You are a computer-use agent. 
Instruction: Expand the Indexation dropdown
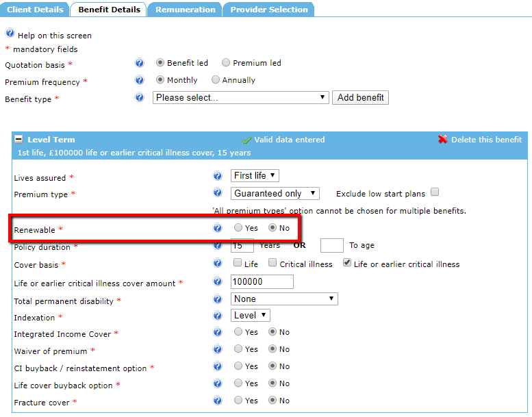[251, 316]
